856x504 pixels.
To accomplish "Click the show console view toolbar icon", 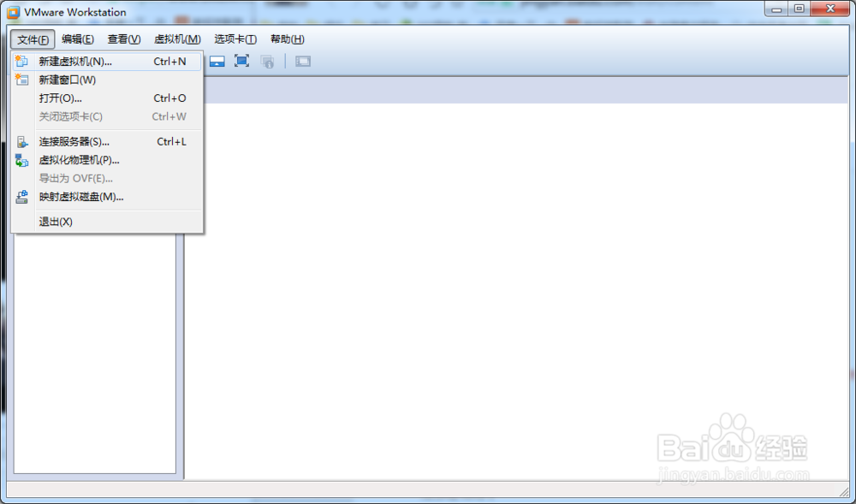I will pos(217,61).
